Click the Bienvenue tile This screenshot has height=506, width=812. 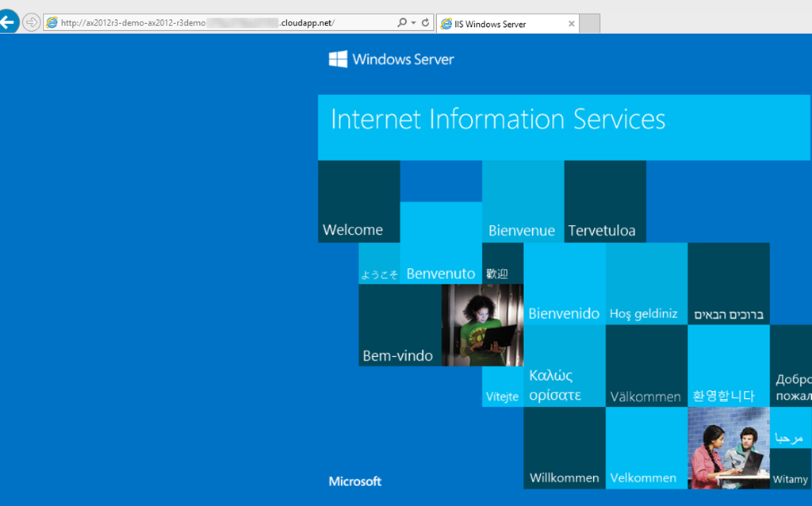523,201
